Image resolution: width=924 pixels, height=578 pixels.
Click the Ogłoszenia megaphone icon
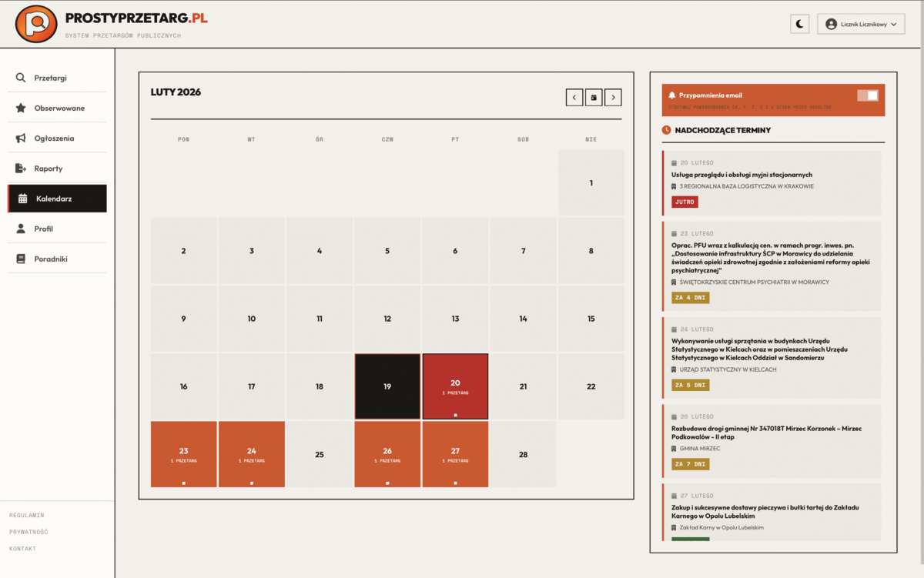21,139
